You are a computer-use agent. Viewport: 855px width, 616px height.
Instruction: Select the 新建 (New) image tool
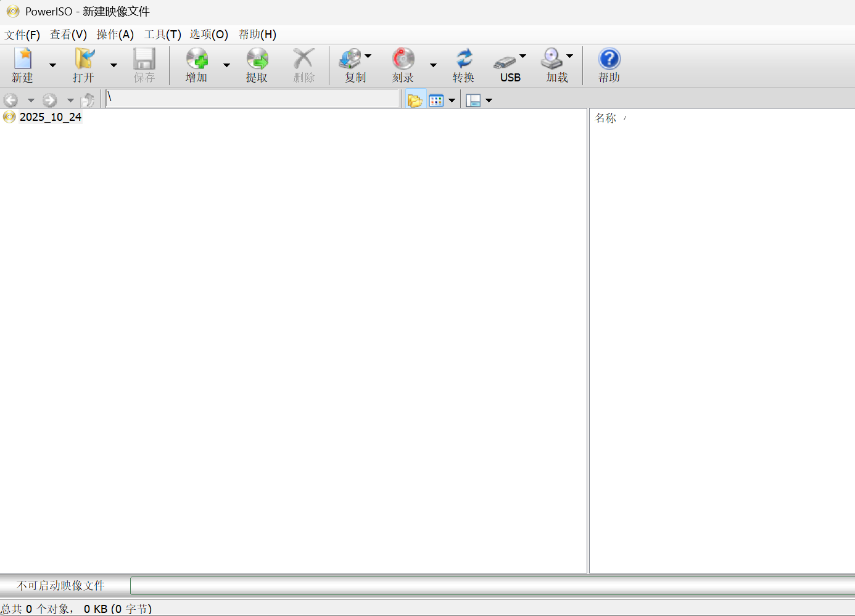point(22,65)
